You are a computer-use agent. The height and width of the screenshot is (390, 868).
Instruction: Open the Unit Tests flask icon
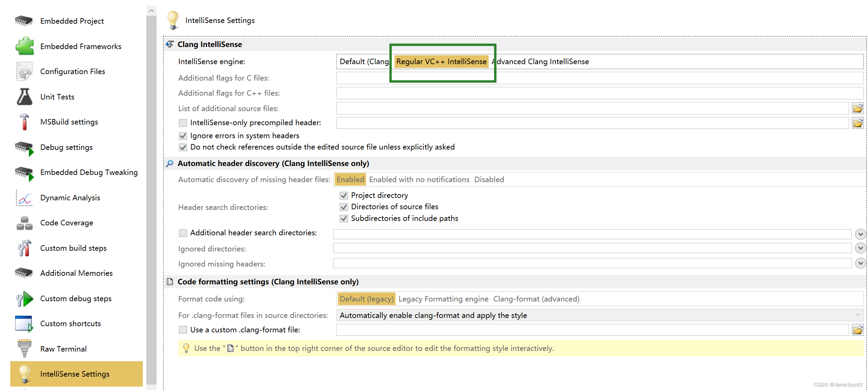pyautogui.click(x=24, y=97)
